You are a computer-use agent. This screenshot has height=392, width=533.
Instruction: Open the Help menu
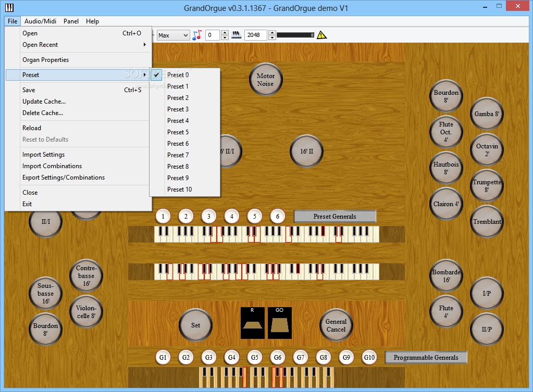click(92, 21)
